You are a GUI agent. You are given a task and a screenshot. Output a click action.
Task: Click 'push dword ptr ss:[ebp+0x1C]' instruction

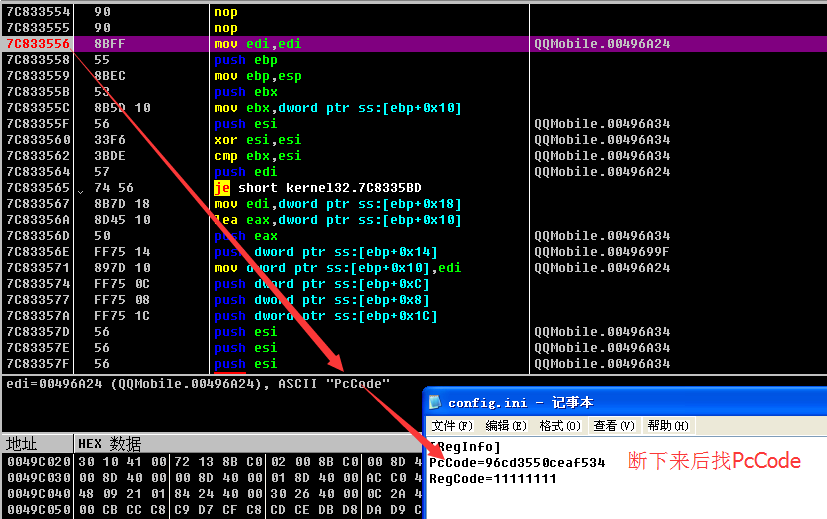click(325, 316)
